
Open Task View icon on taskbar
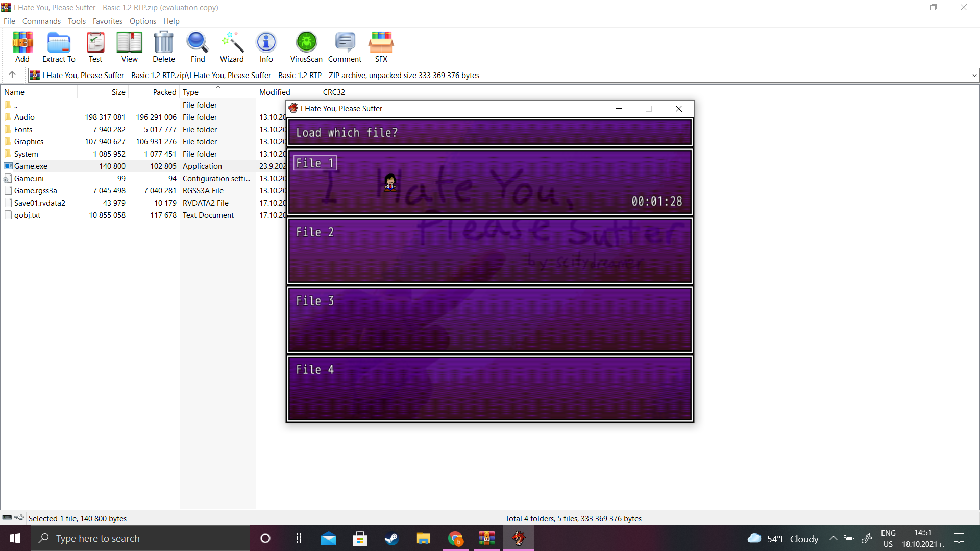(296, 538)
